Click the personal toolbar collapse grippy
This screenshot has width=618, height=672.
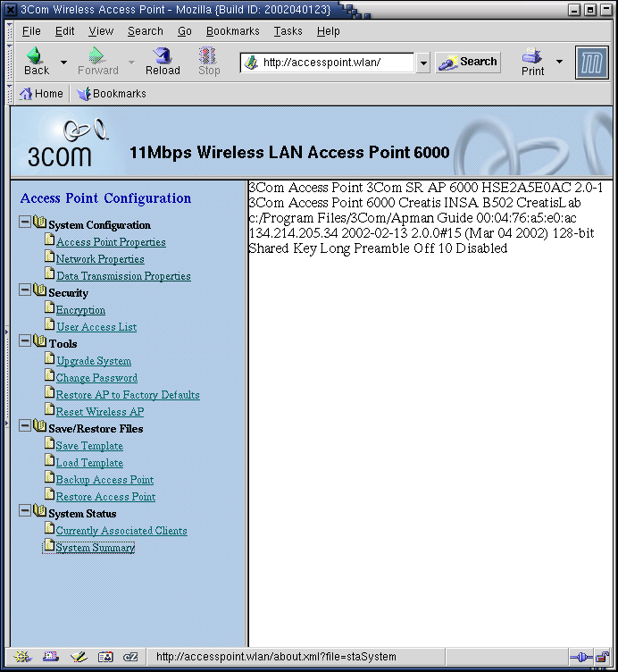10,94
